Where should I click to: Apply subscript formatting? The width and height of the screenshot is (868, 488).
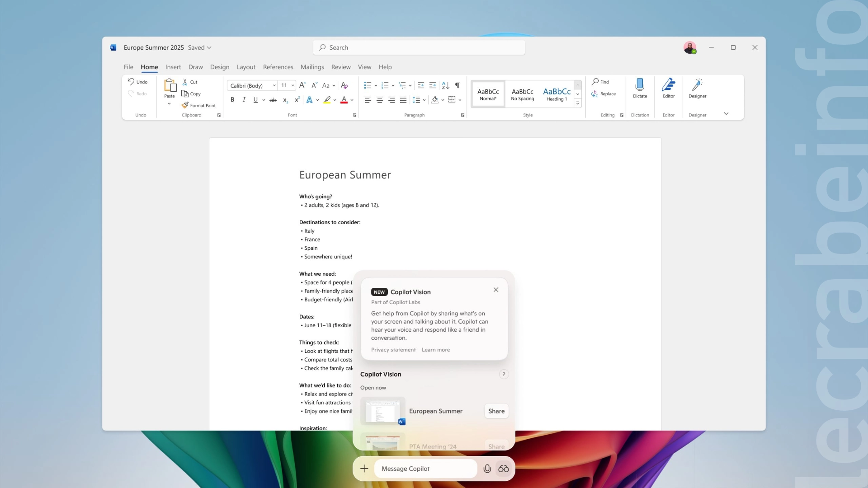click(285, 100)
